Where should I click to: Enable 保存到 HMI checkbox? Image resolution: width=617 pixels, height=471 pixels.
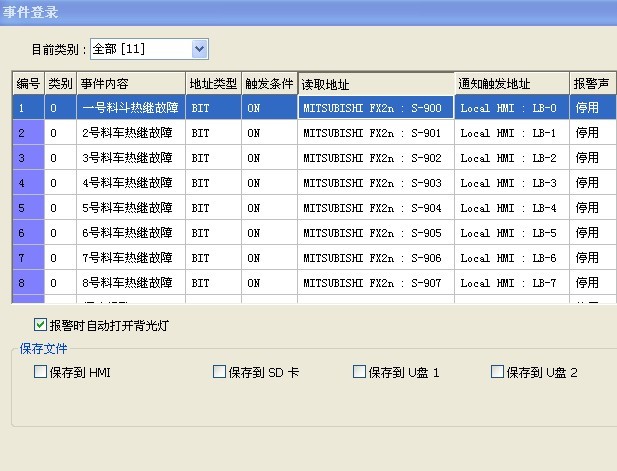[x=40, y=372]
